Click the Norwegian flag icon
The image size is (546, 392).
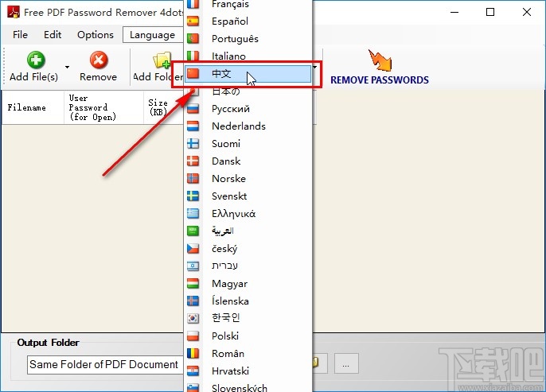click(x=193, y=178)
